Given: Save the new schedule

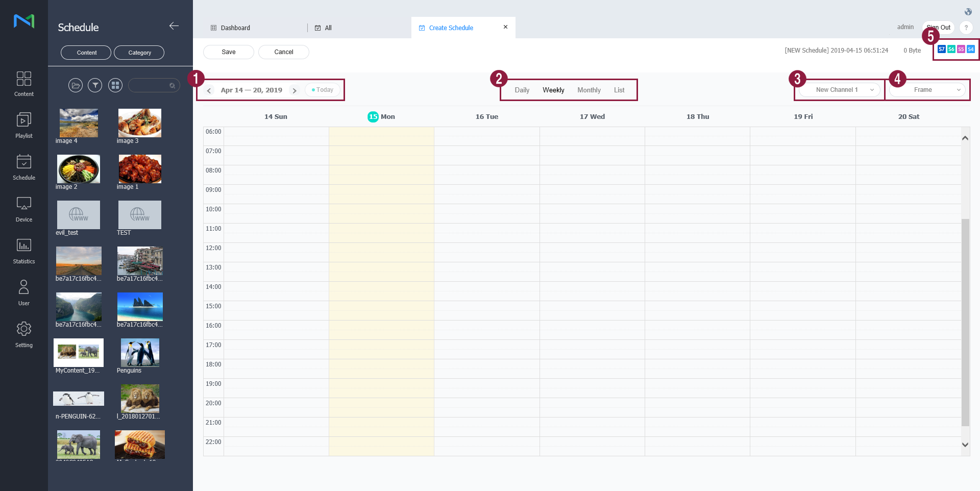Looking at the screenshot, I should pos(228,52).
